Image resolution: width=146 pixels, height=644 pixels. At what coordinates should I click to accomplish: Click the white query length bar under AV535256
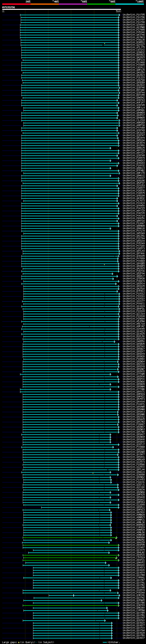point(62,10)
